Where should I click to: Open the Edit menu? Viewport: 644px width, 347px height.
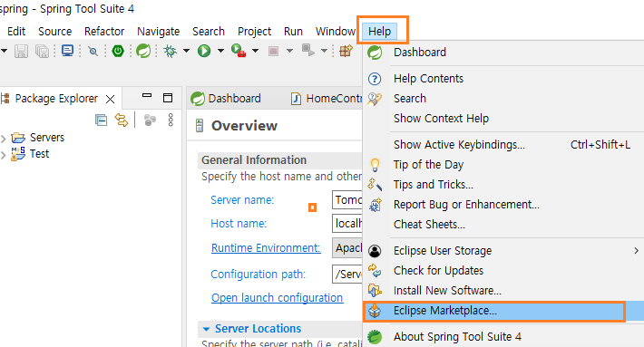pyautogui.click(x=16, y=31)
